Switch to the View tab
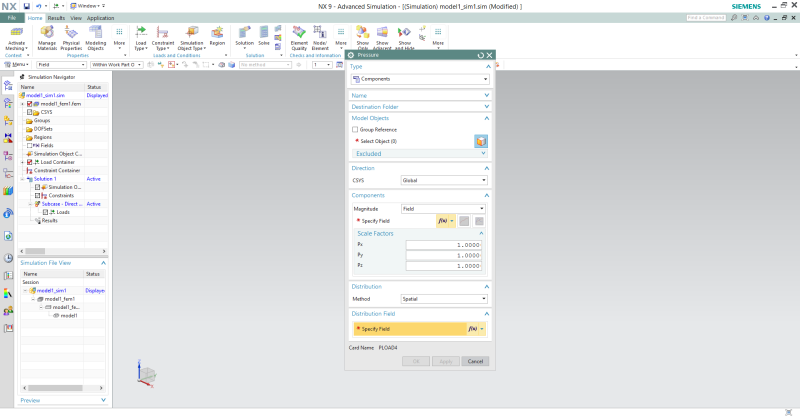Viewport: 800px width, 417px height. pos(76,18)
